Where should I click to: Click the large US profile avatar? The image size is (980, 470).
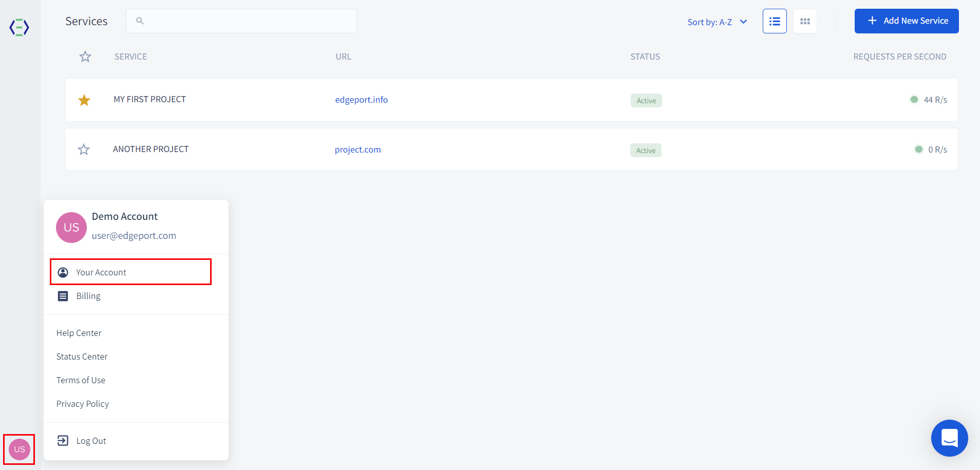point(71,228)
